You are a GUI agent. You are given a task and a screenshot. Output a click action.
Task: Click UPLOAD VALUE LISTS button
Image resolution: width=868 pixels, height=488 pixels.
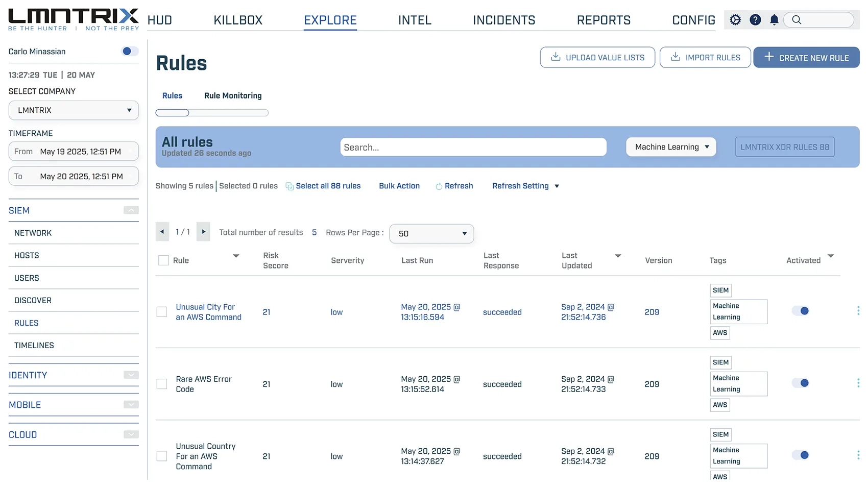tap(597, 57)
